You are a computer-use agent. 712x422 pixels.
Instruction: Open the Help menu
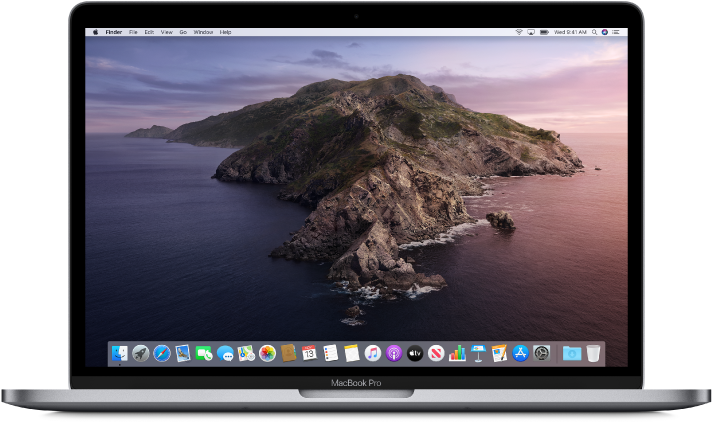click(x=226, y=32)
